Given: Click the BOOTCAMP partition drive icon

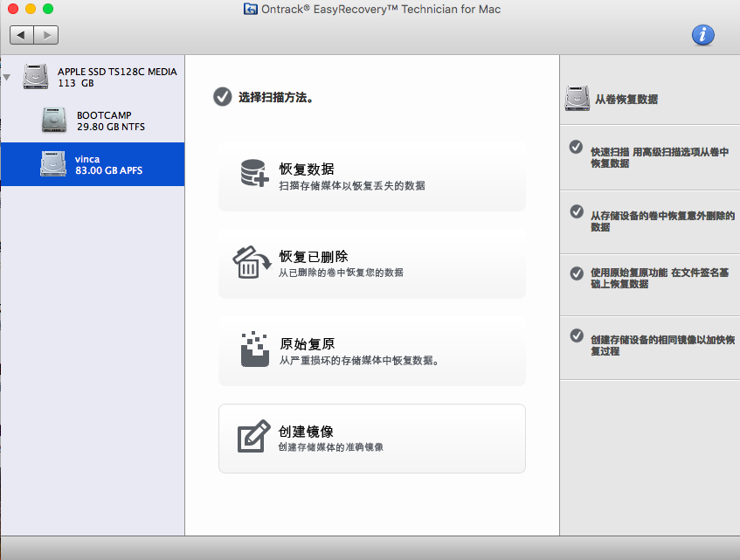Looking at the screenshot, I should [53, 120].
